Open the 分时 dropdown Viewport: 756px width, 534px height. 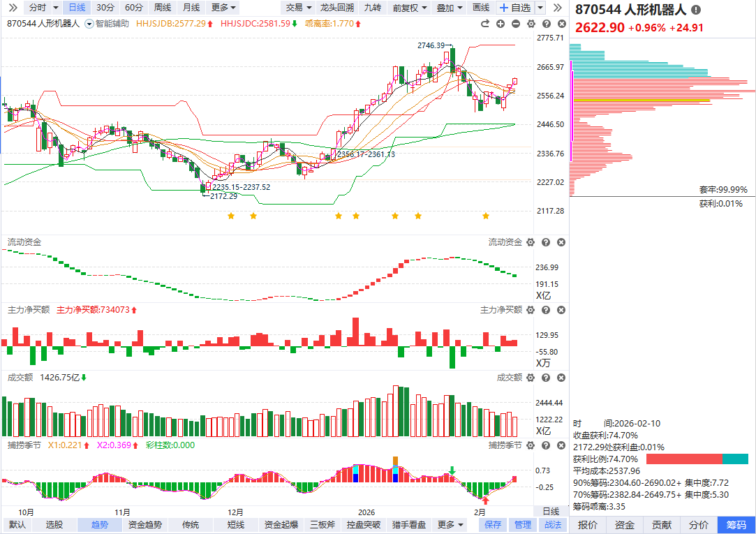coord(43,8)
